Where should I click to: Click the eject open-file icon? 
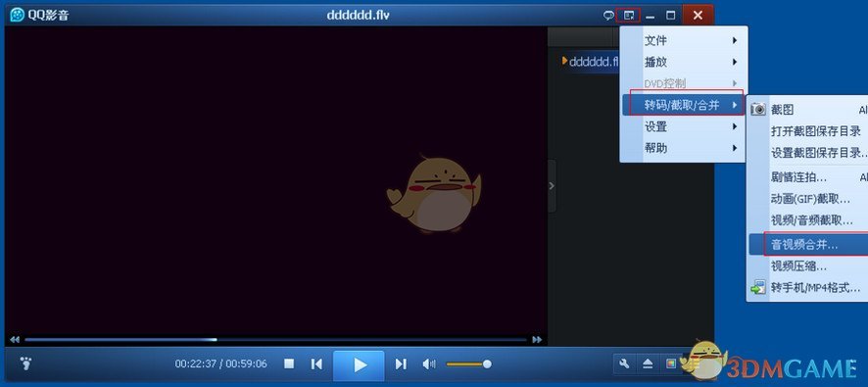(x=649, y=363)
